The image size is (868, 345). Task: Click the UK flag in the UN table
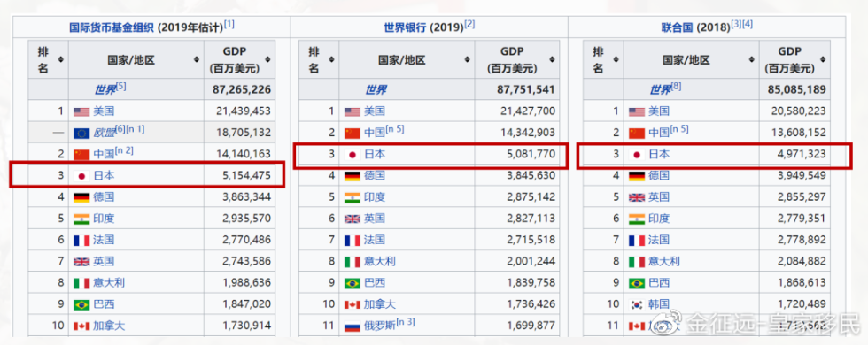tap(637, 197)
